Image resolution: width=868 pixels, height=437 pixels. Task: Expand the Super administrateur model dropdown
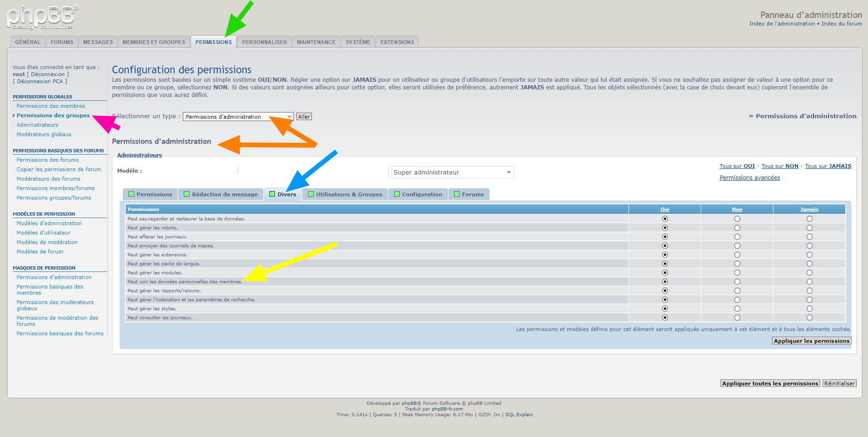coord(452,172)
